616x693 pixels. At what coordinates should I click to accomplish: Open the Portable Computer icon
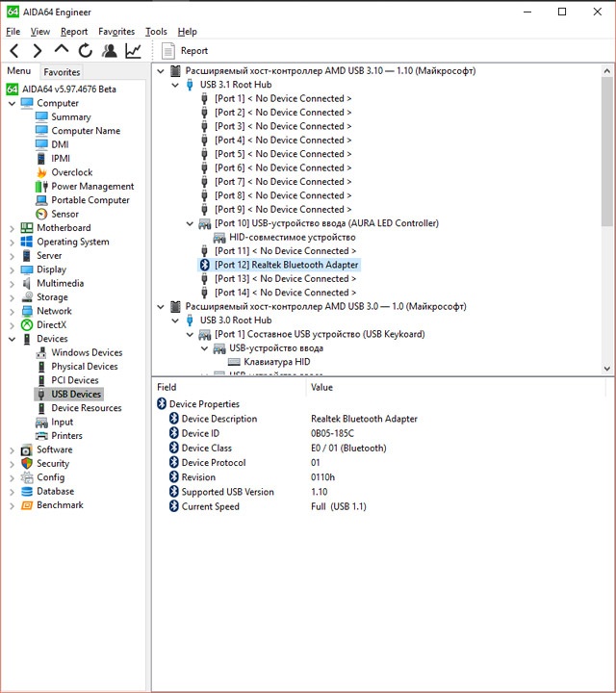coord(41,200)
